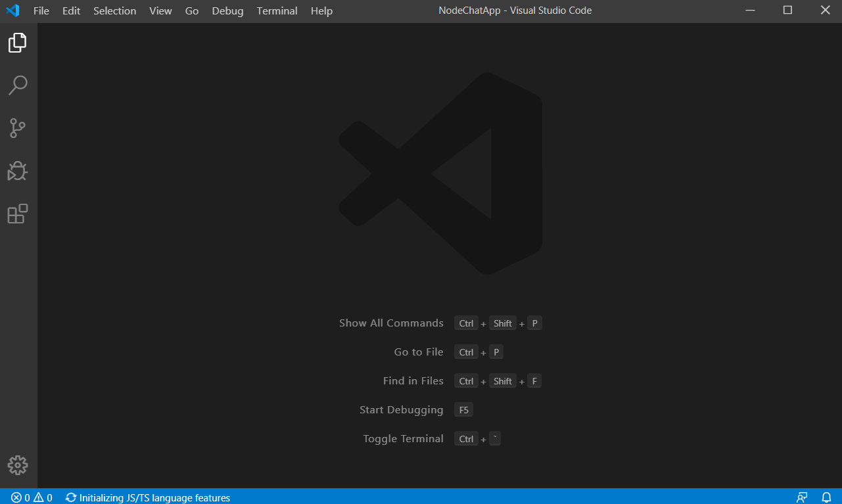The height and width of the screenshot is (504, 842).
Task: Open the Help menu
Action: tap(321, 11)
